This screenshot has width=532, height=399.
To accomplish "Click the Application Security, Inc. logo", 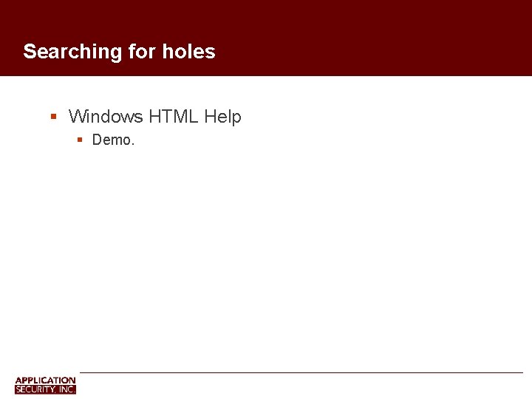I will click(x=46, y=385).
